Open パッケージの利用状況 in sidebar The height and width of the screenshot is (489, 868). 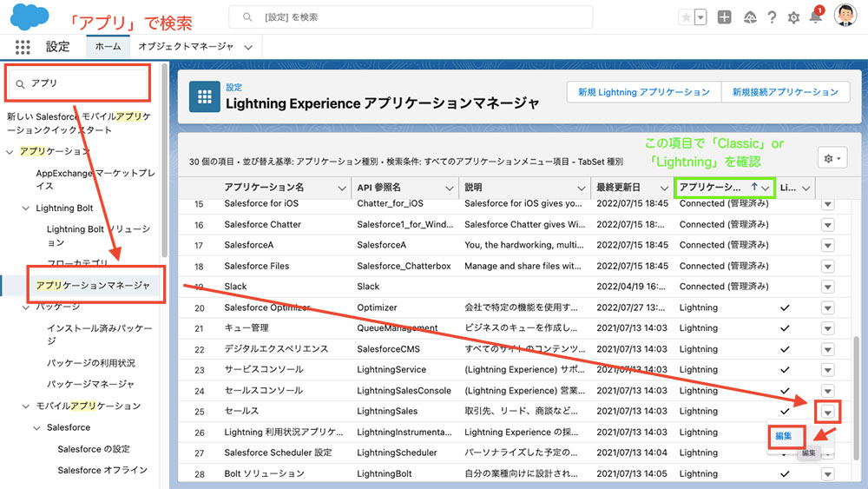91,363
